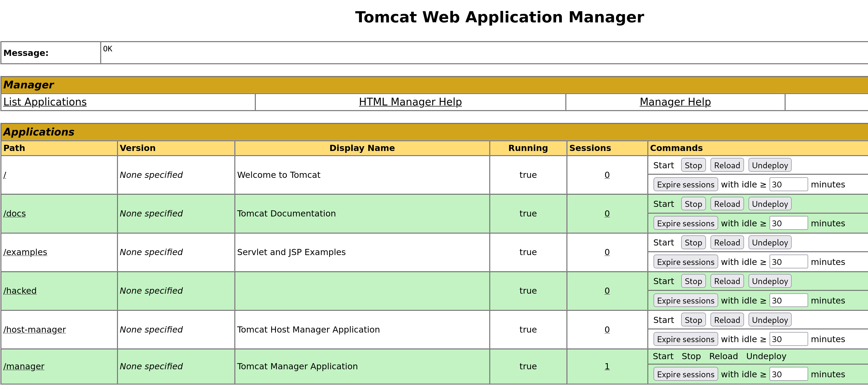Reload the /host-manager application
868x389 pixels.
[727, 320]
